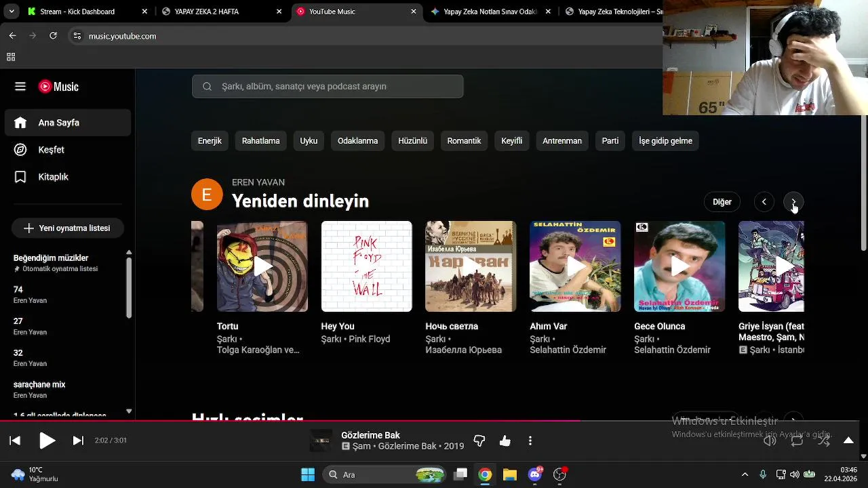Go to Ana Sayfa in sidebar
This screenshot has height=488, width=868.
(68, 123)
